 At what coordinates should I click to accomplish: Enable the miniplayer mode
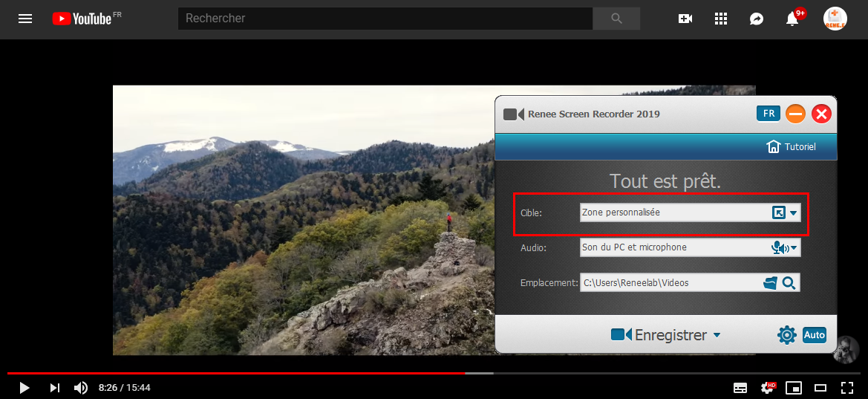[794, 387]
